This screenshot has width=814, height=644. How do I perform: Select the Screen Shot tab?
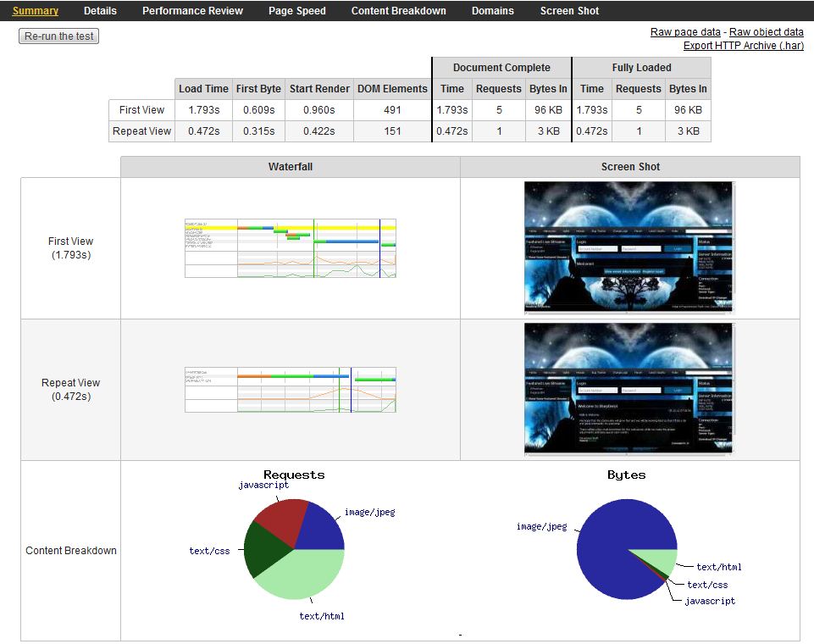tap(569, 11)
